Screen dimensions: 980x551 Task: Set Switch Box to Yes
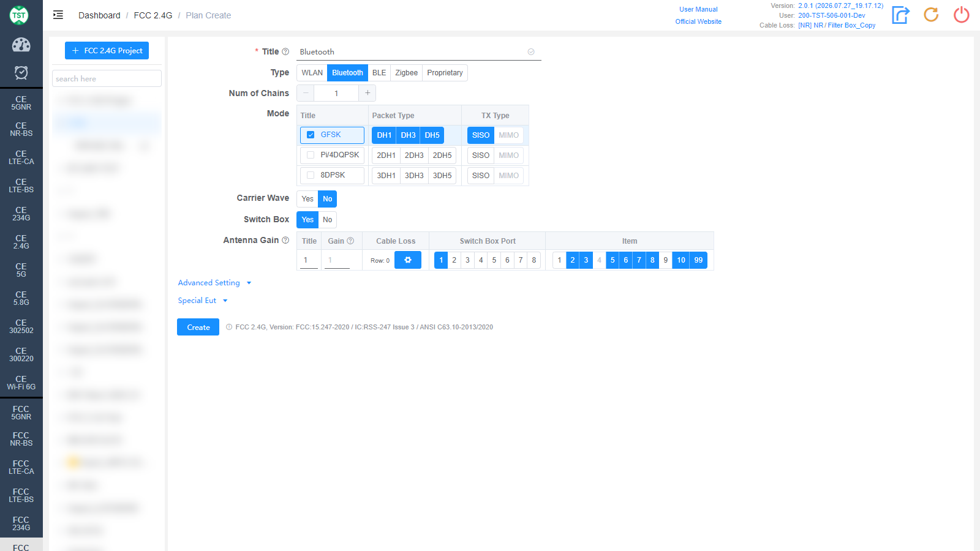coord(307,220)
